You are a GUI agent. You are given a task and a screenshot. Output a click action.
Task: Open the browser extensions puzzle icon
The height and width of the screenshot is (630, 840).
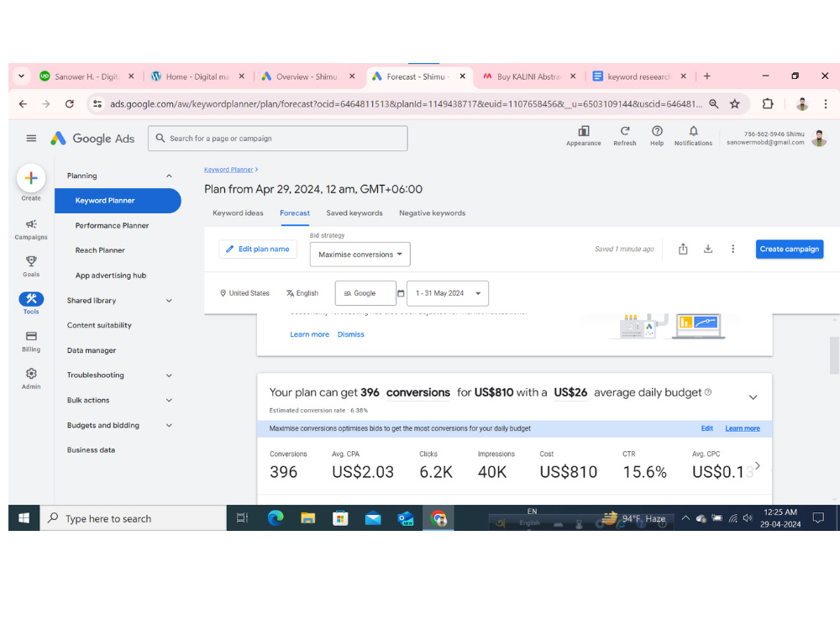768,104
